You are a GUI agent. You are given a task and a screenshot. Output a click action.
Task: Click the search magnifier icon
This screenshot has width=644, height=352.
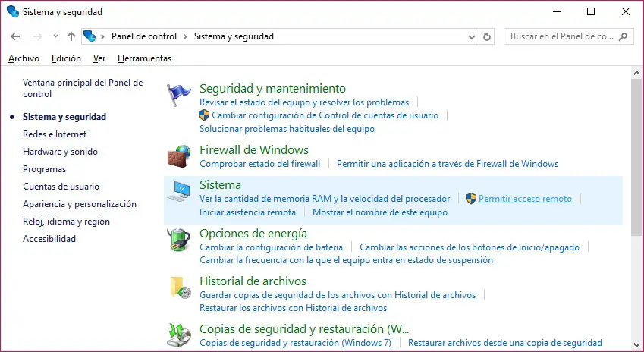click(x=623, y=36)
